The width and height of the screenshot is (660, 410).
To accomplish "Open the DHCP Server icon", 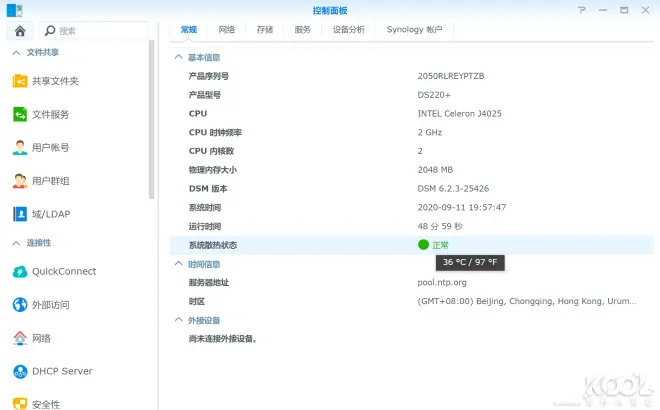I will point(20,371).
